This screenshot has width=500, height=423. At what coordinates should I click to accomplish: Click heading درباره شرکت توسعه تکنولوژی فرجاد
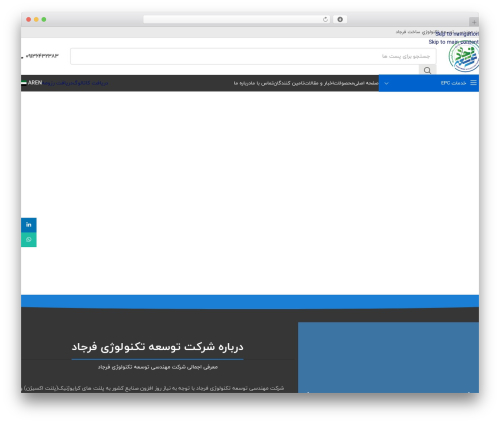(x=157, y=347)
